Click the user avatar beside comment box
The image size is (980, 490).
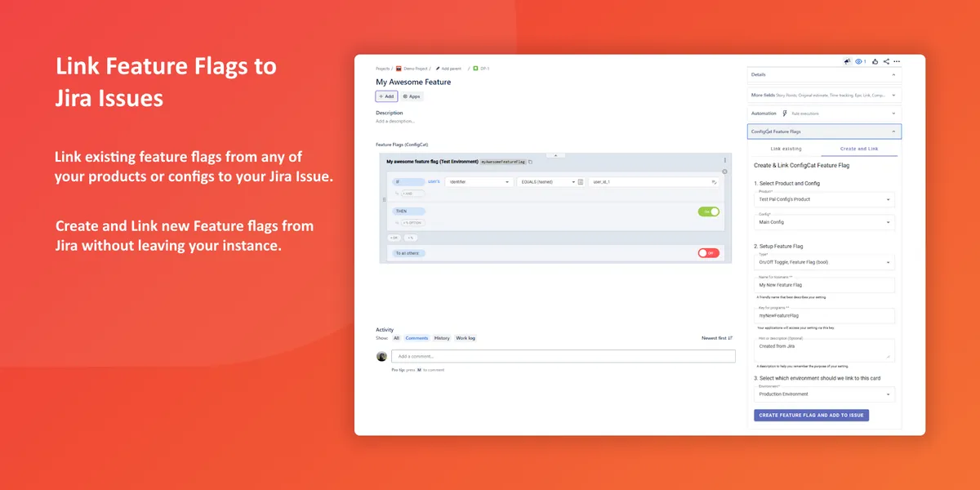click(381, 356)
